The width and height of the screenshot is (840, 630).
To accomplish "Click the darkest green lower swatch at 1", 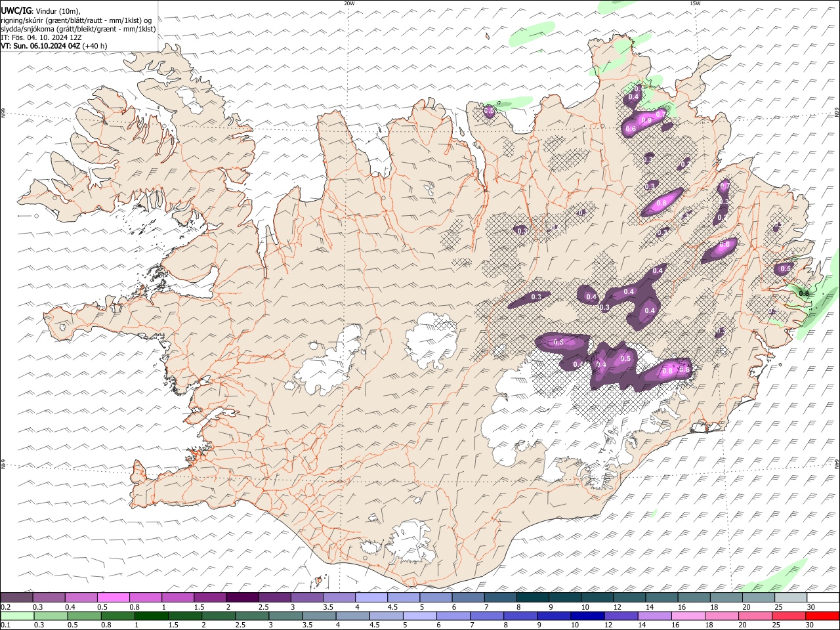I will click(153, 616).
